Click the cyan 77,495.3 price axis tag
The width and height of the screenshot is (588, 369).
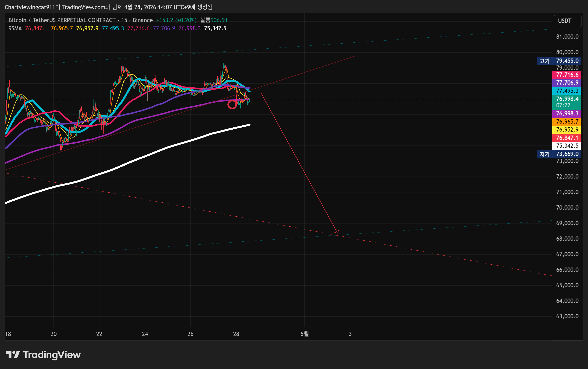(566, 91)
